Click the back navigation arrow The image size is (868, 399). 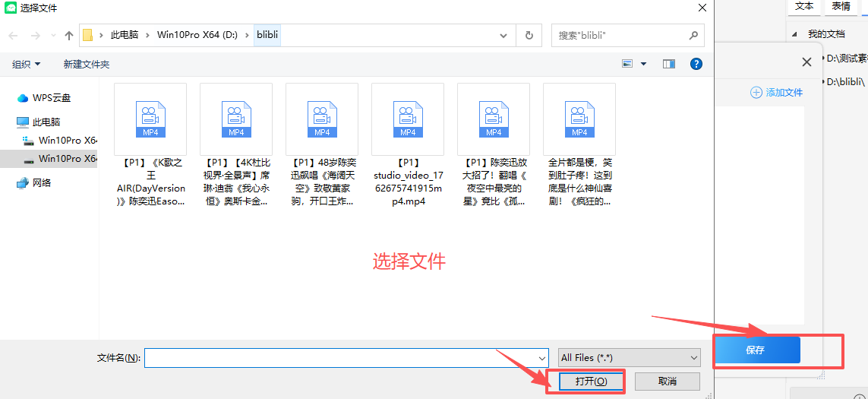(13, 36)
